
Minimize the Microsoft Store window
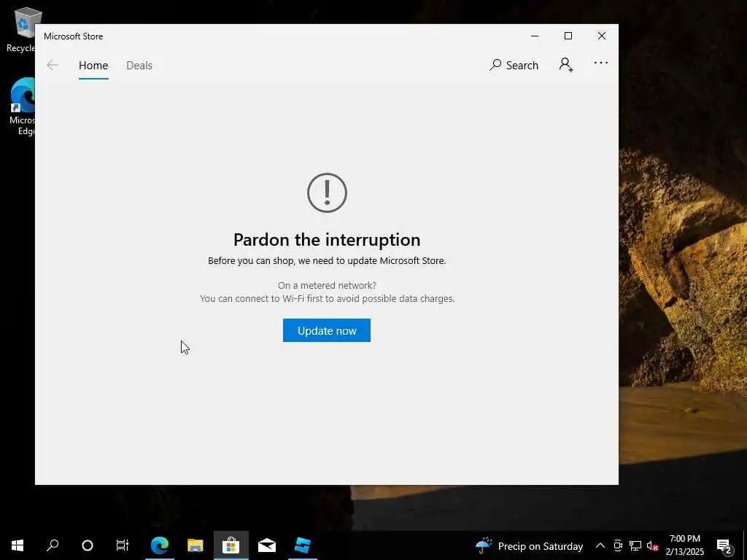click(535, 36)
